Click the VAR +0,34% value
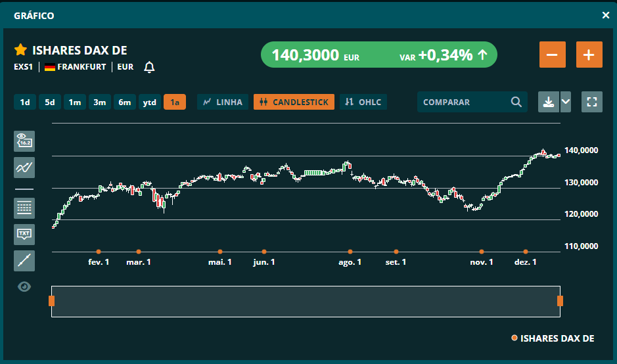Viewport: 617px width, 364px height. click(444, 55)
